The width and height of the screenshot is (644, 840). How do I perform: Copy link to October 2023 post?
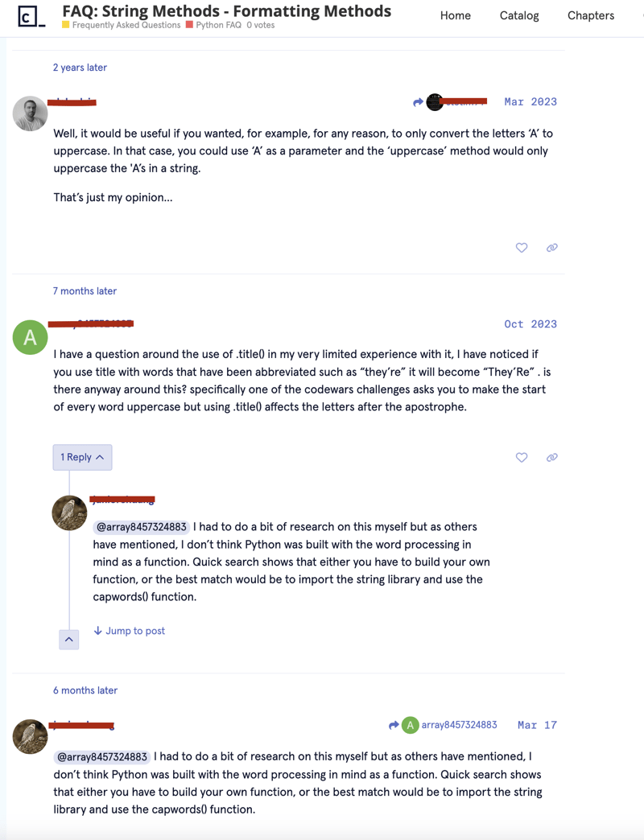(x=551, y=457)
